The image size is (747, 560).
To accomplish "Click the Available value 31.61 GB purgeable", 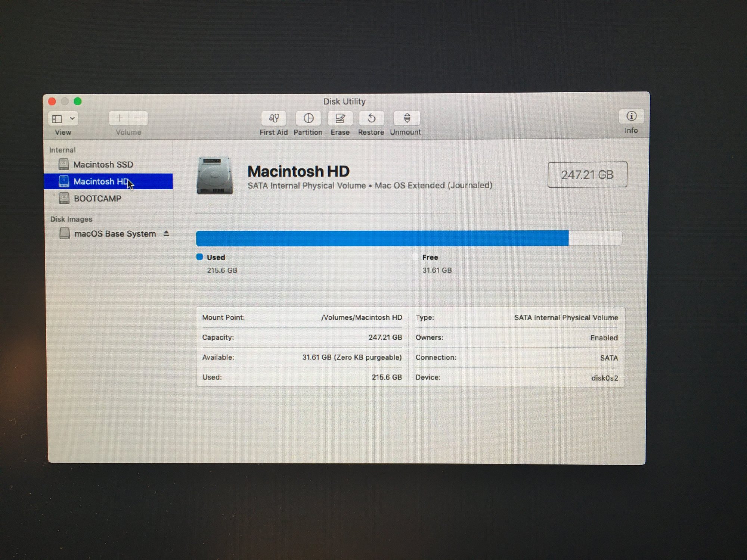I will pyautogui.click(x=352, y=357).
